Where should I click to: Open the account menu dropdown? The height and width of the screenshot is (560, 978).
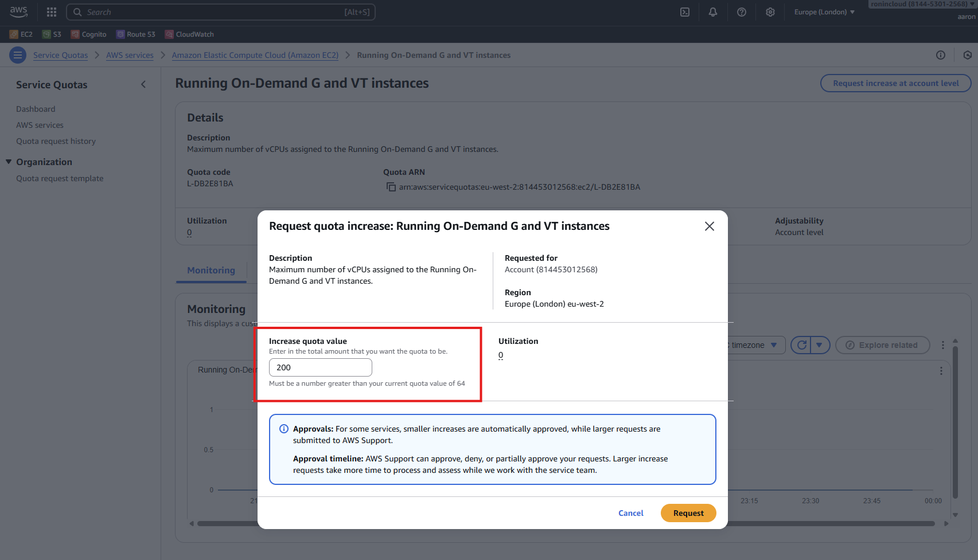pyautogui.click(x=922, y=4)
